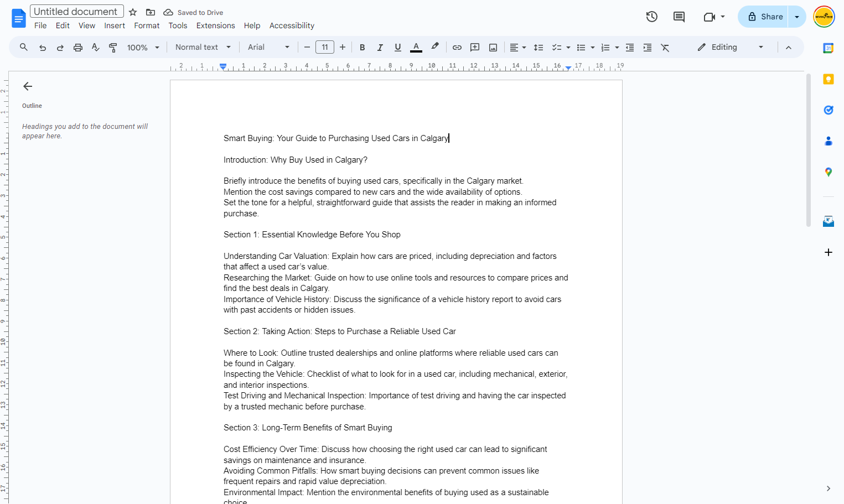Insert a link
This screenshot has width=844, height=504.
point(457,48)
